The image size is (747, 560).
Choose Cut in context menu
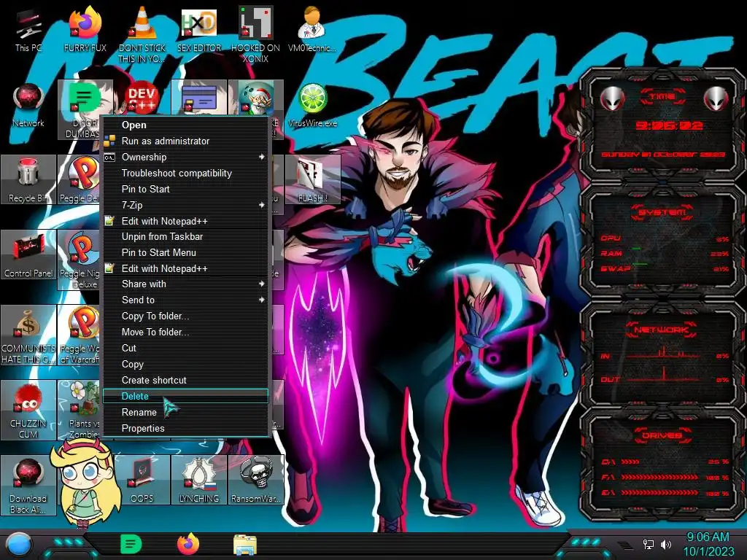click(x=186, y=348)
